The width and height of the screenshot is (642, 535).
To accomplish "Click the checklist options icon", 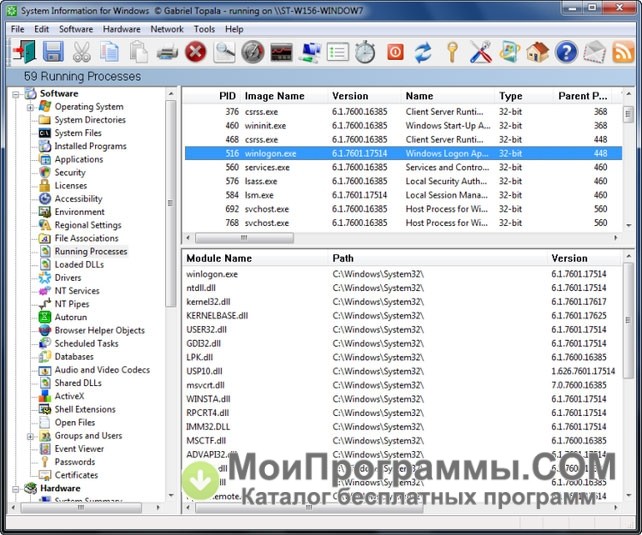I will coord(338,52).
